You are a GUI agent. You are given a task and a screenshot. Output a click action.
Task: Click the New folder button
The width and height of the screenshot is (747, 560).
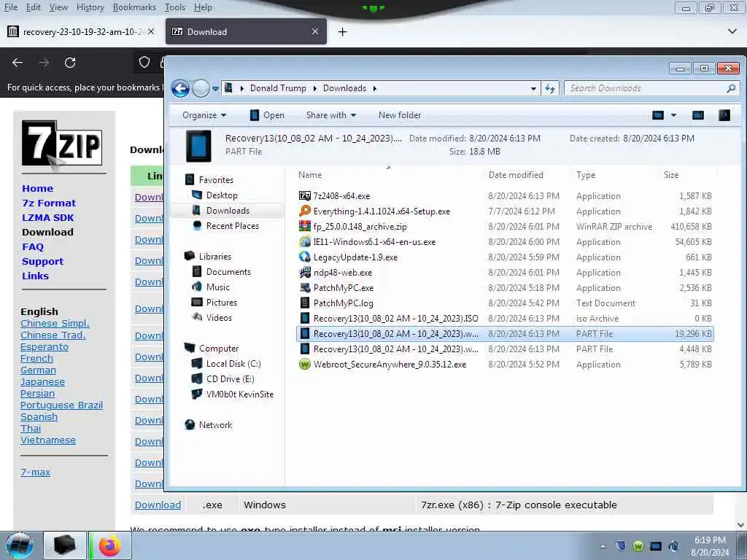tap(400, 115)
